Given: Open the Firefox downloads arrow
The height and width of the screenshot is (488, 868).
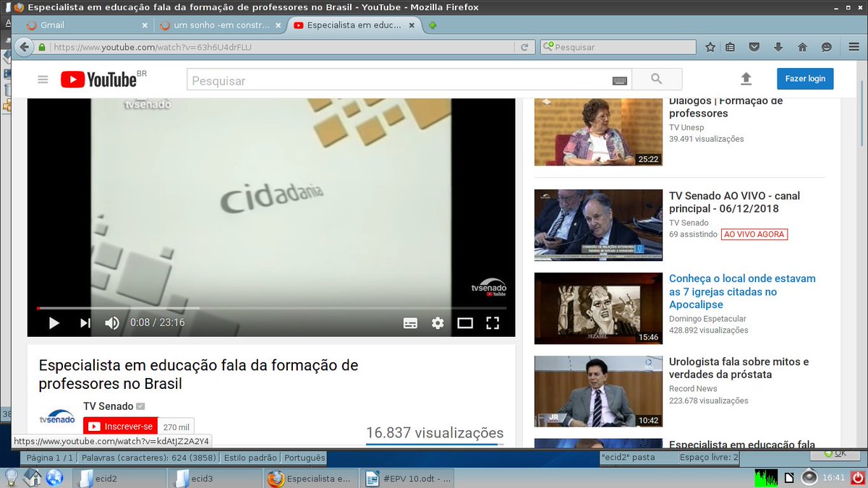Looking at the screenshot, I should (778, 47).
